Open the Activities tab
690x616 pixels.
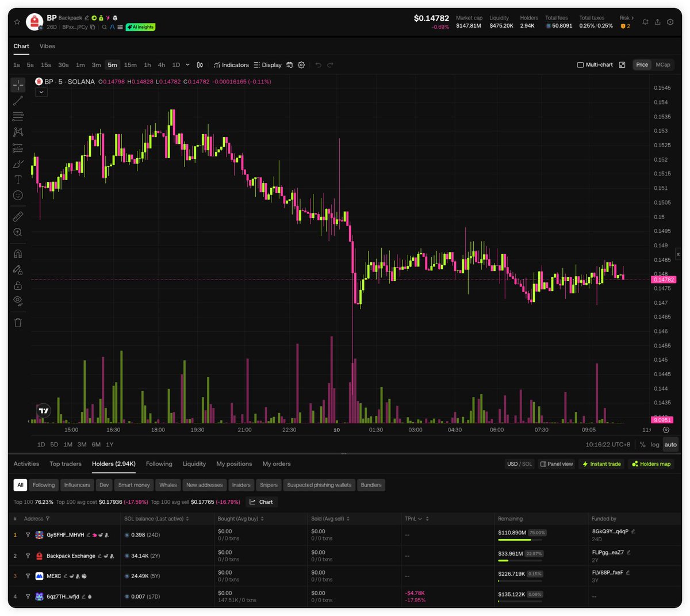[x=26, y=464]
